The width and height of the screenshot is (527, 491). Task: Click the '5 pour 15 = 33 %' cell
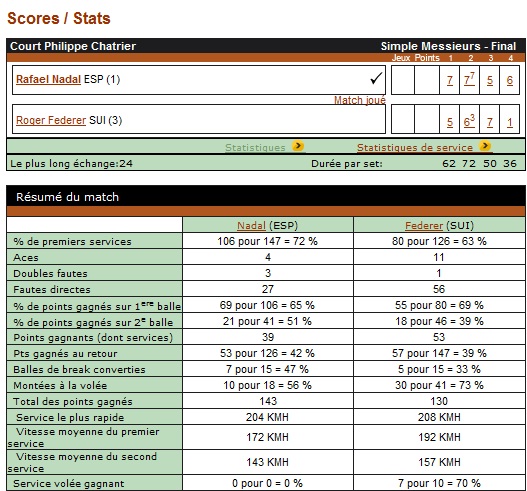coord(439,369)
